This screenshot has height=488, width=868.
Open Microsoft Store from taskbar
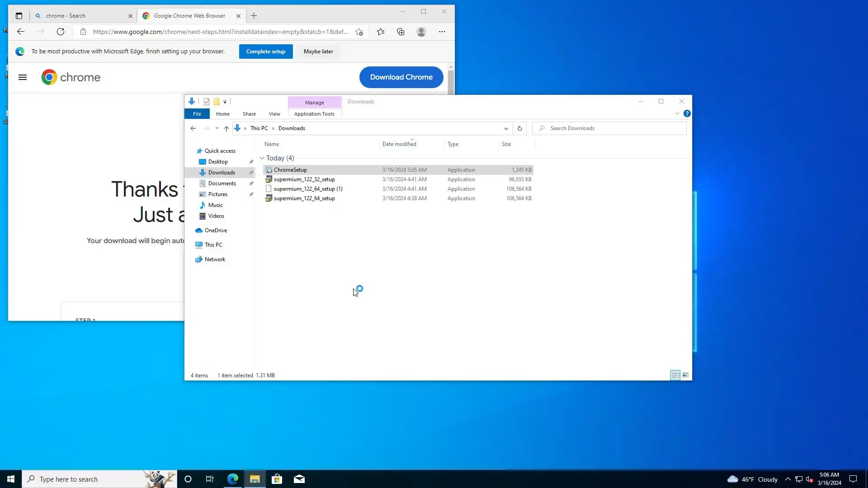click(277, 479)
